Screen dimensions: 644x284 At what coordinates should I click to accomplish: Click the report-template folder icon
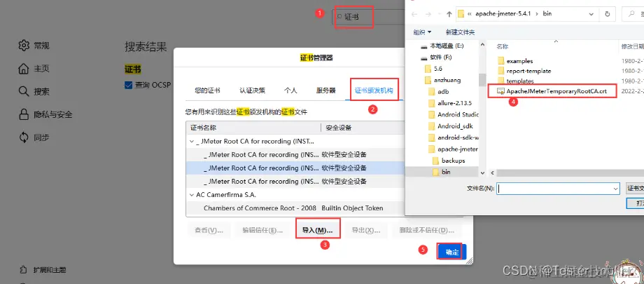coord(500,71)
